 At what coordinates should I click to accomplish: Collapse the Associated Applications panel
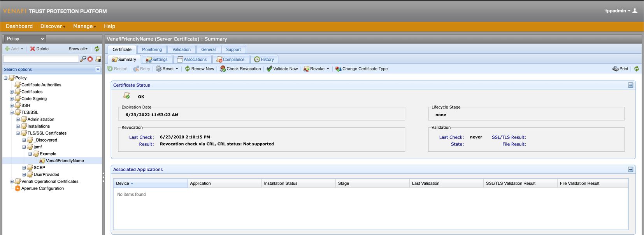[x=630, y=170]
